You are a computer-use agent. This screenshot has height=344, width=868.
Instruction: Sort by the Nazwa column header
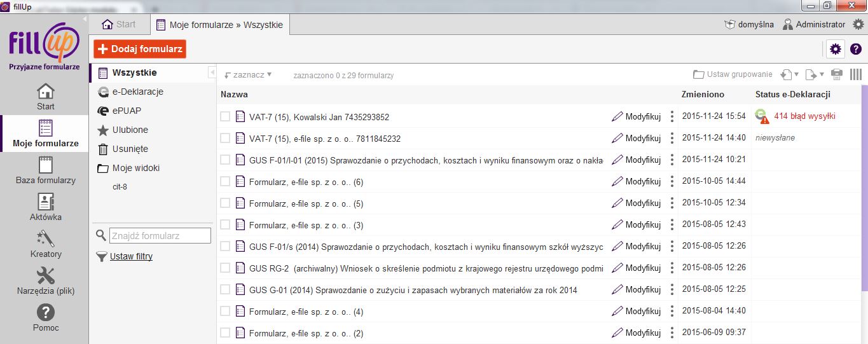point(234,94)
